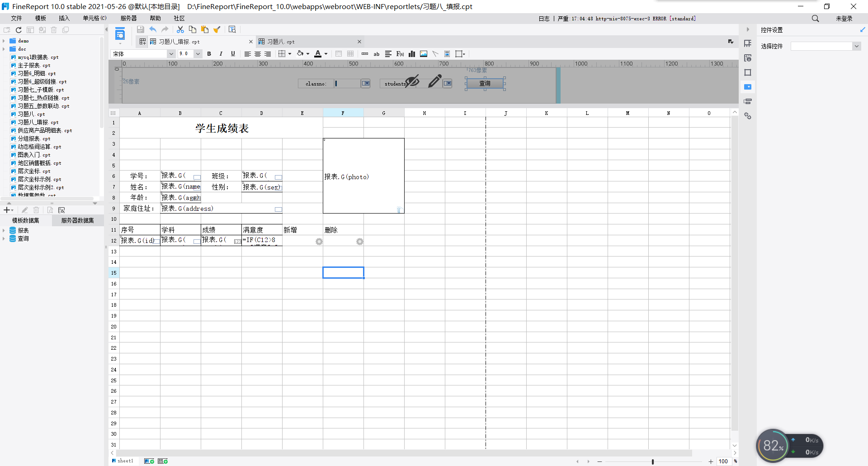Viewport: 868px width, 466px height.
Task: Toggle bold formatting
Action: (209, 54)
